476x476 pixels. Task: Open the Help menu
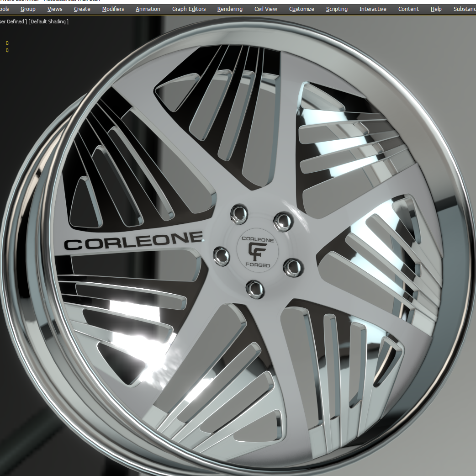pos(436,9)
